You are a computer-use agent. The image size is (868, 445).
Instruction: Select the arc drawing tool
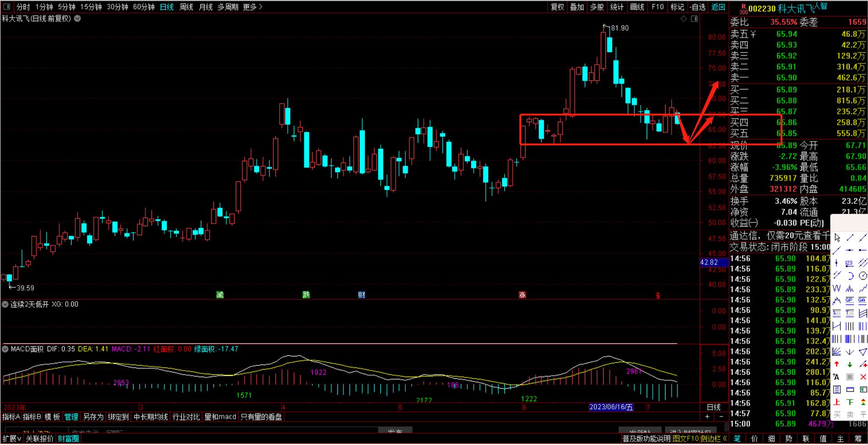click(850, 276)
